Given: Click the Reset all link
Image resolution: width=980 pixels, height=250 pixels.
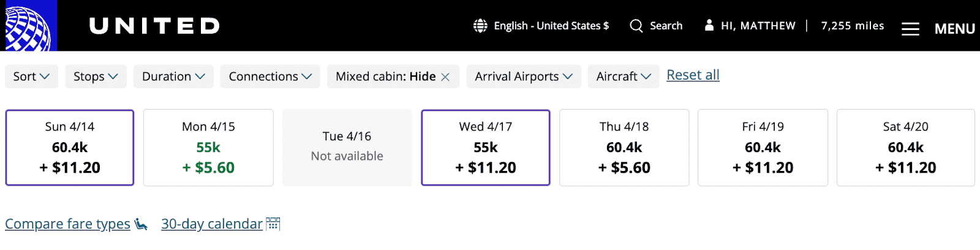Looking at the screenshot, I should (693, 75).
